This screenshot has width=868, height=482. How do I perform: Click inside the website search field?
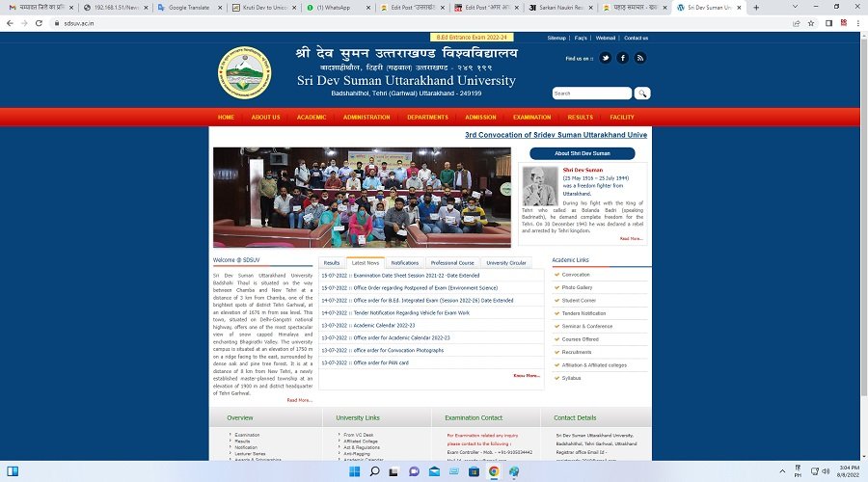[592, 94]
